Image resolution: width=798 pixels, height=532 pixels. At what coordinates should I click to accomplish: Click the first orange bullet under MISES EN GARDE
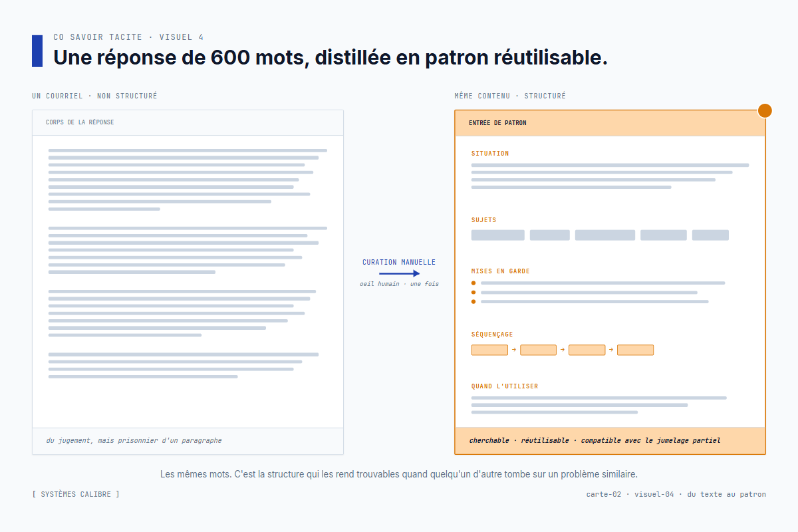pyautogui.click(x=473, y=283)
